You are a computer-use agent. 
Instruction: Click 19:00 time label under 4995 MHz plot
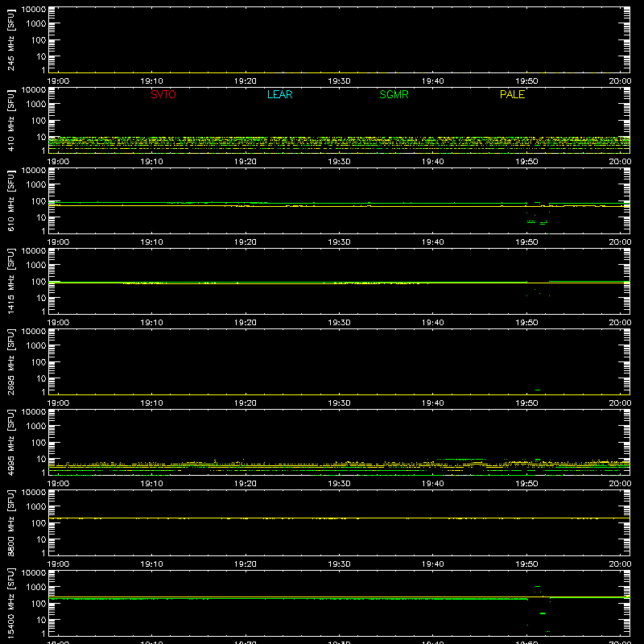coord(58,484)
